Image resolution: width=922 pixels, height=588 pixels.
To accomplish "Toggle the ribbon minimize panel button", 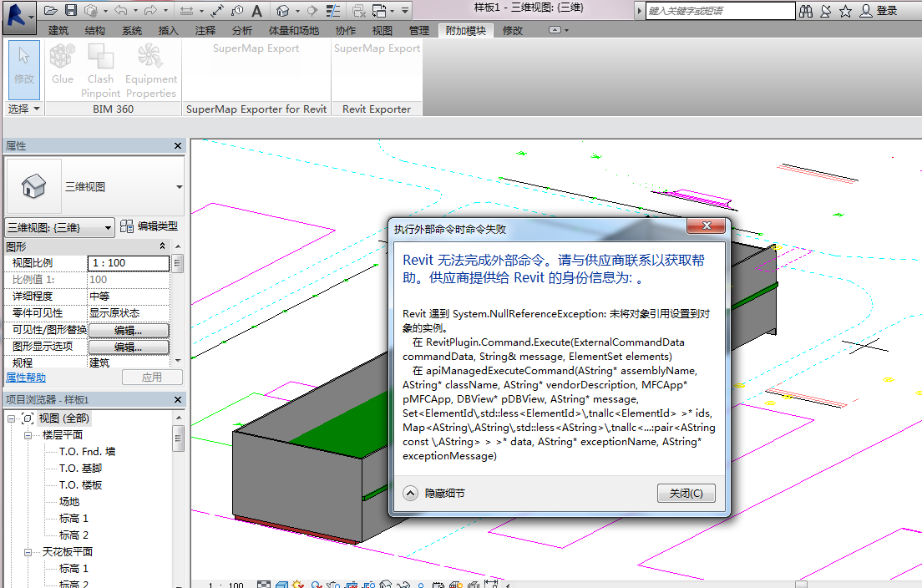I will (555, 29).
